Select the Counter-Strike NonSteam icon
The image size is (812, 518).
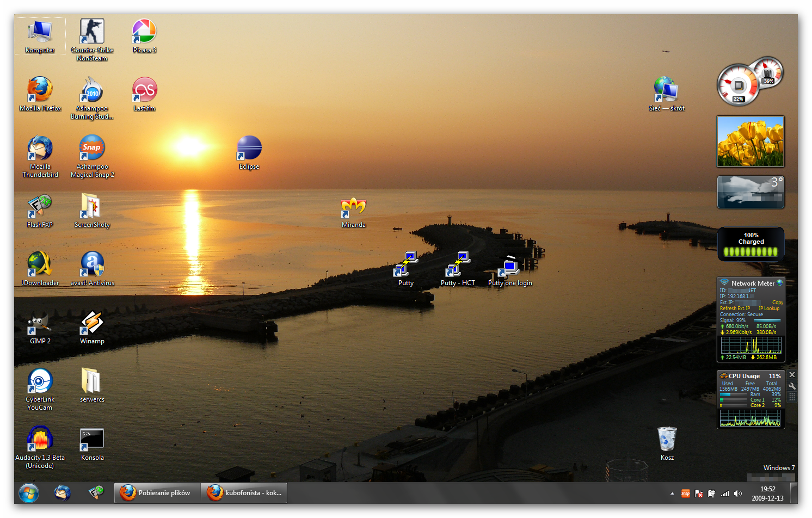[92, 33]
